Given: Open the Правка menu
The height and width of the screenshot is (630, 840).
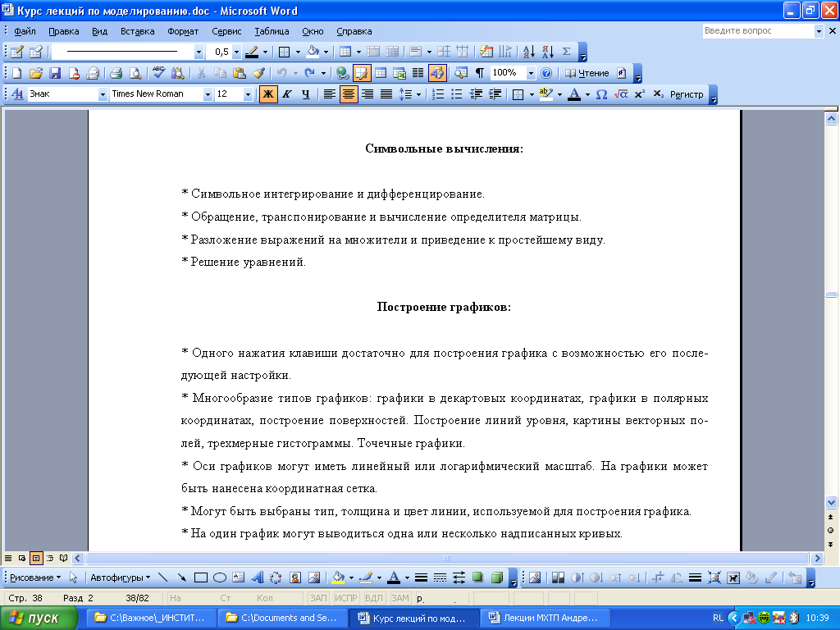Looking at the screenshot, I should point(64,31).
